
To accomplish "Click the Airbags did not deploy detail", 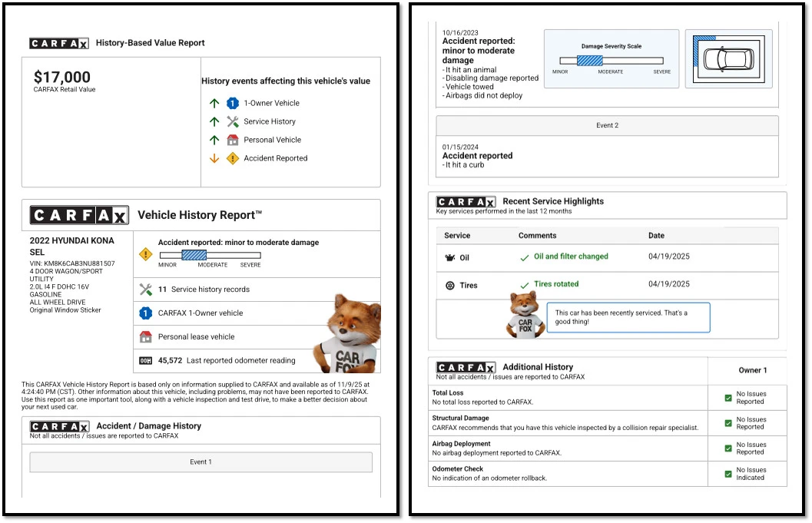I will click(x=482, y=96).
